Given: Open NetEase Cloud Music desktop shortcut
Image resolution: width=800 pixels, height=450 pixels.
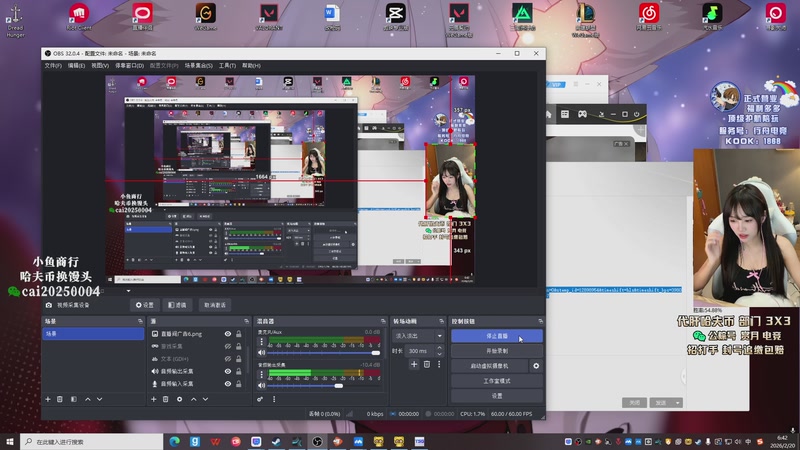Looking at the screenshot, I should pyautogui.click(x=648, y=17).
